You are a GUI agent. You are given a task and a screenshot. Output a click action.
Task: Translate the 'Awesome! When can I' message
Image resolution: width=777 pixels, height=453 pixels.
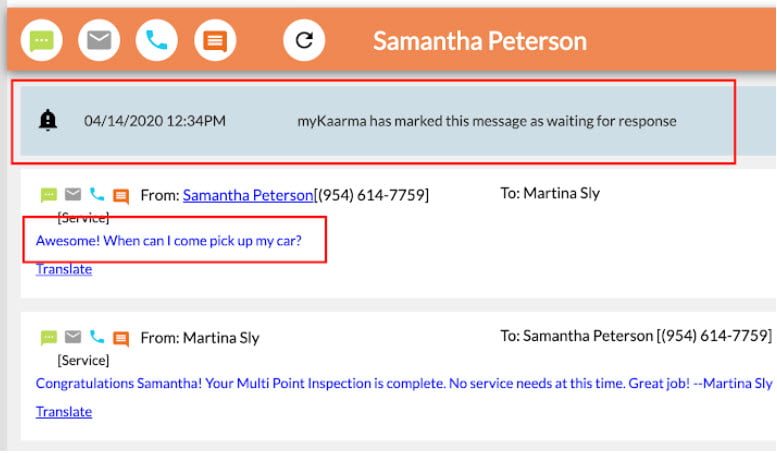coord(64,269)
